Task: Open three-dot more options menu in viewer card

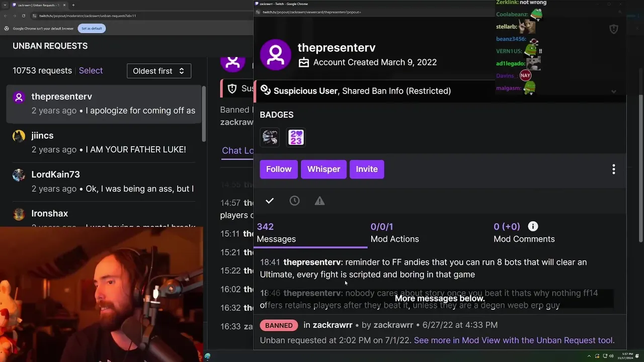Action: 613,169
